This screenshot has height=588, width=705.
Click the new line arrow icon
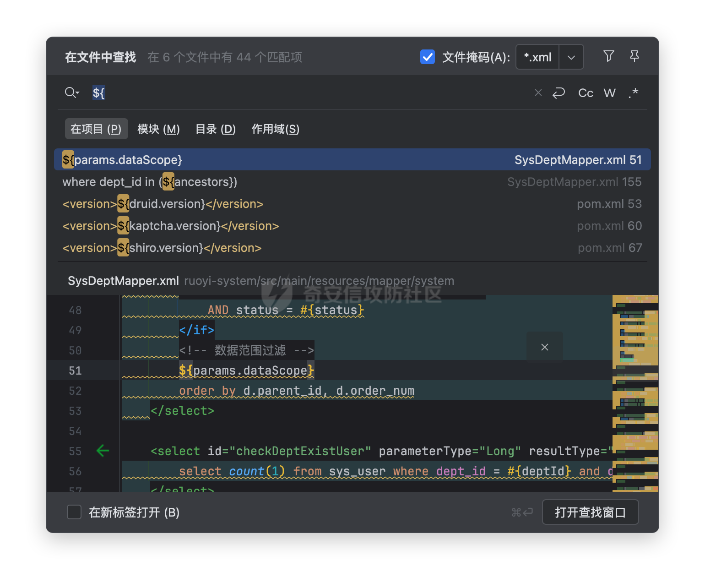point(559,93)
